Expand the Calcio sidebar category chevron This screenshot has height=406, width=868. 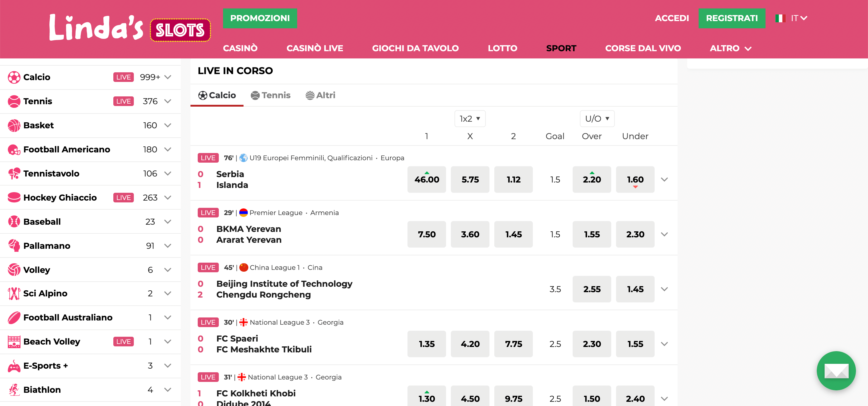click(168, 77)
